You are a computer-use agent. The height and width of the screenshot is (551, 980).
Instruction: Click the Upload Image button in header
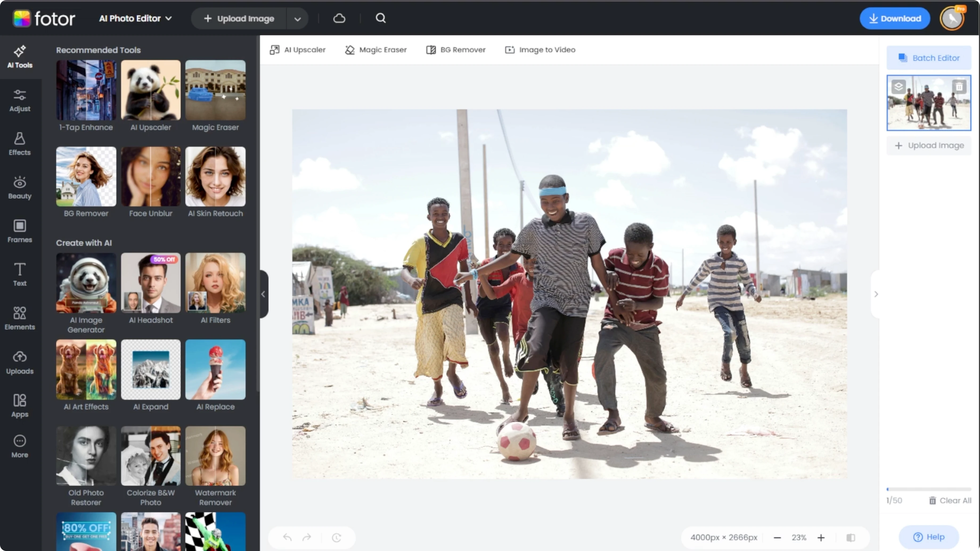239,18
